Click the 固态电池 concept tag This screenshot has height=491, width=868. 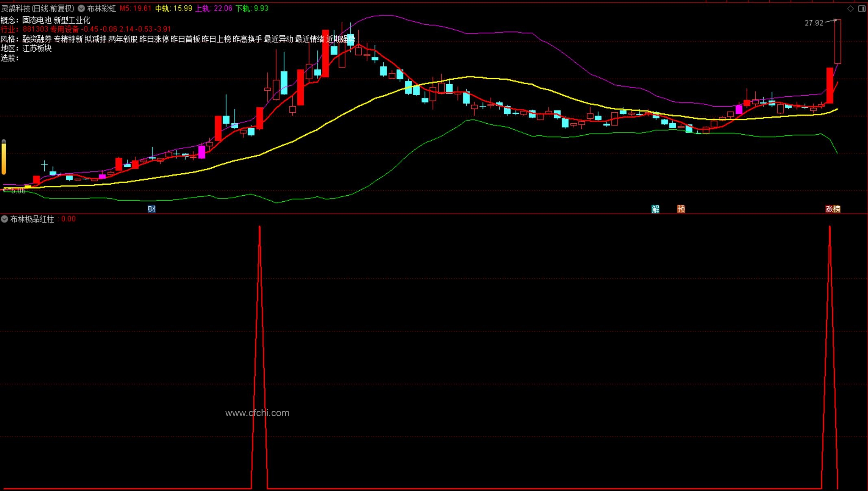37,20
